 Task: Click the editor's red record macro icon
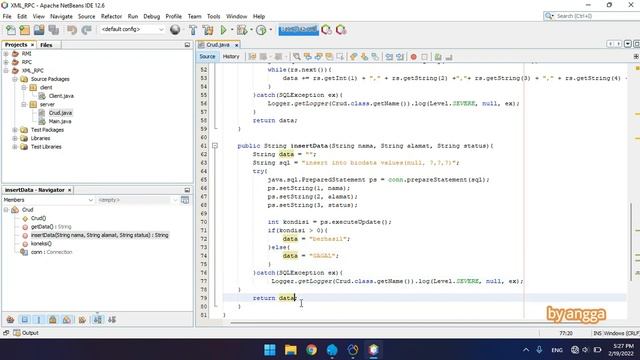click(x=413, y=57)
